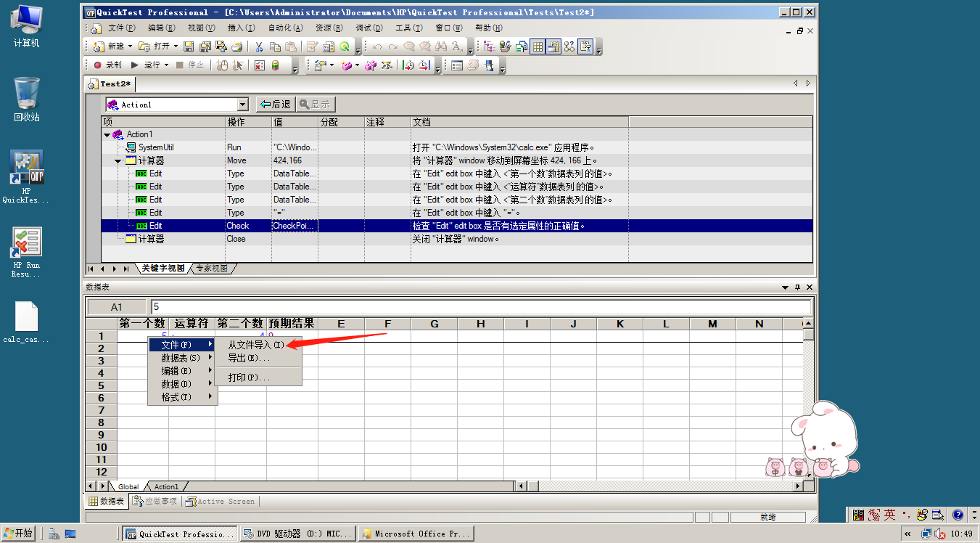Select the Test2* document tab
The image size is (980, 543).
coord(110,83)
